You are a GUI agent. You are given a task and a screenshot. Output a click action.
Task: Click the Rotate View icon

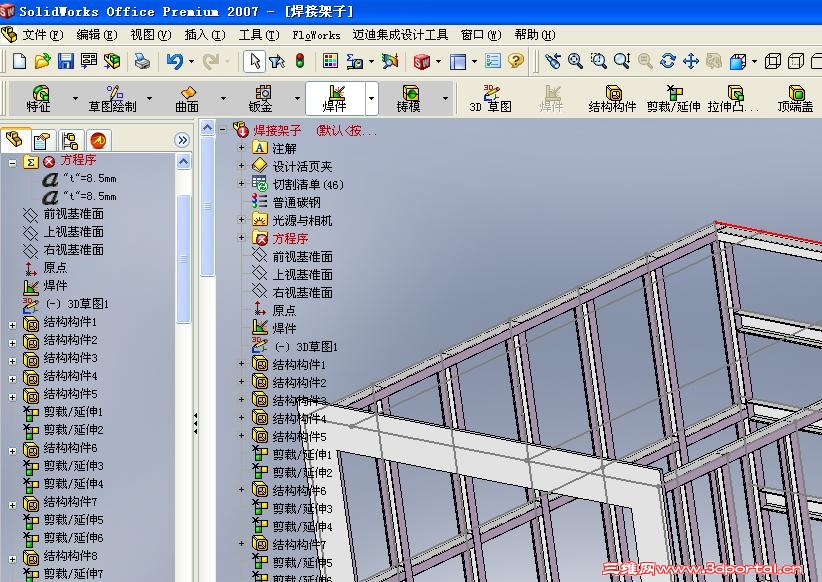coord(667,61)
